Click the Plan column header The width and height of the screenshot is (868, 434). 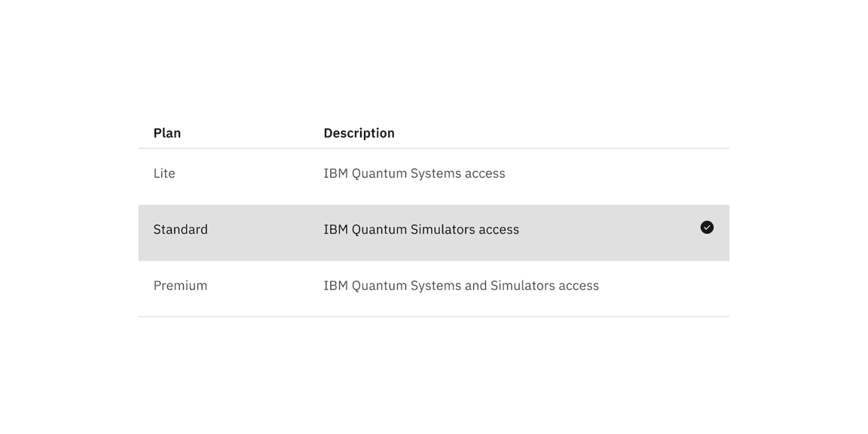(x=167, y=133)
